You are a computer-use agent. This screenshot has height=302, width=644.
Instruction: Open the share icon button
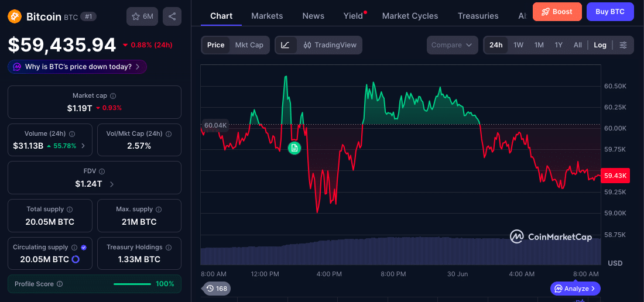pos(172,16)
